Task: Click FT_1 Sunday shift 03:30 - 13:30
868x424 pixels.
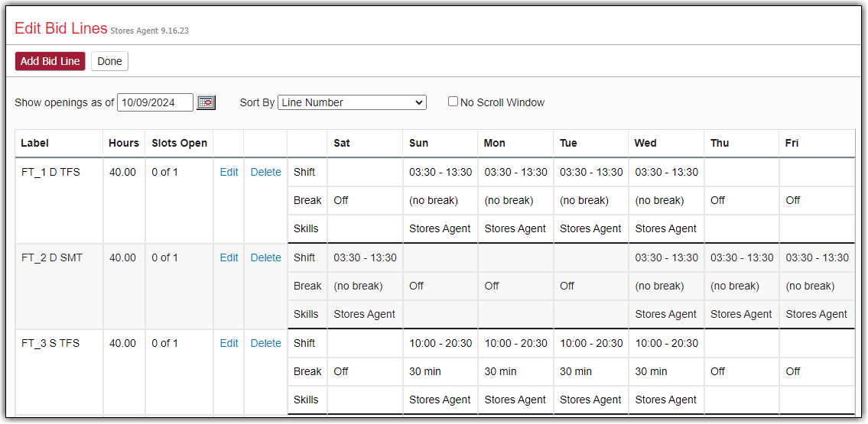Action: point(440,172)
